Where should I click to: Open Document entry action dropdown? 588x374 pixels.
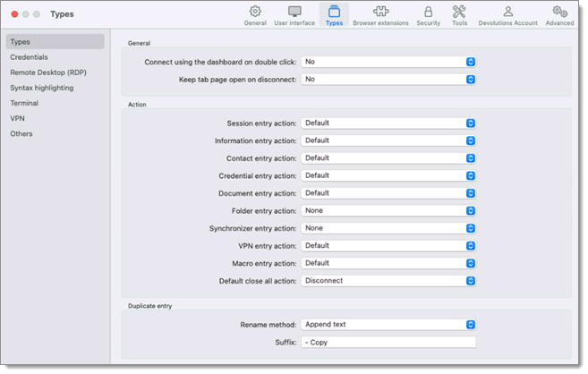[388, 193]
